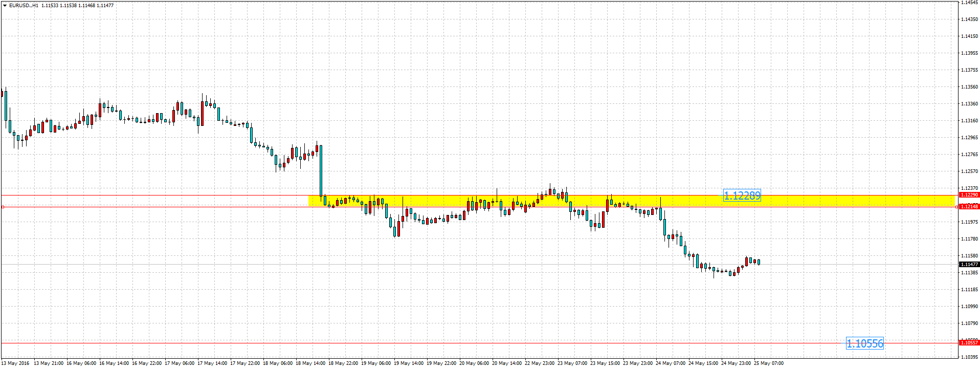Click the 1.10990 price scale label
Screen dimensions: 980x369
coord(969,307)
